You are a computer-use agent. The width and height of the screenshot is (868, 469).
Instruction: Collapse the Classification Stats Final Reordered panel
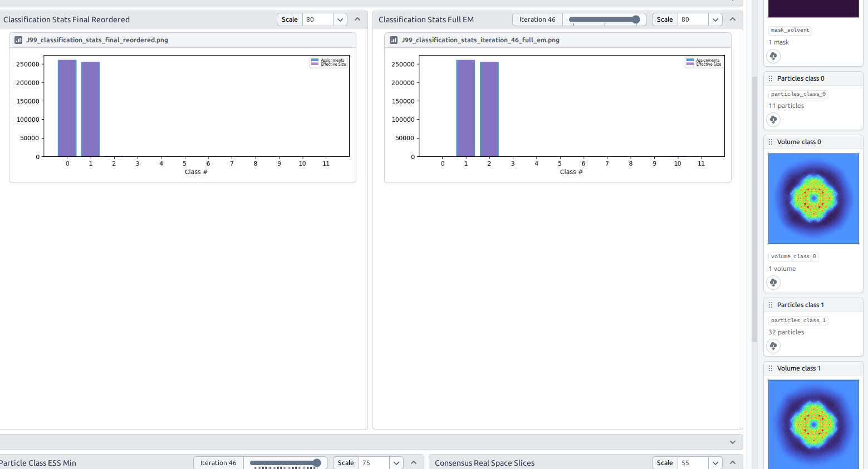[357, 19]
